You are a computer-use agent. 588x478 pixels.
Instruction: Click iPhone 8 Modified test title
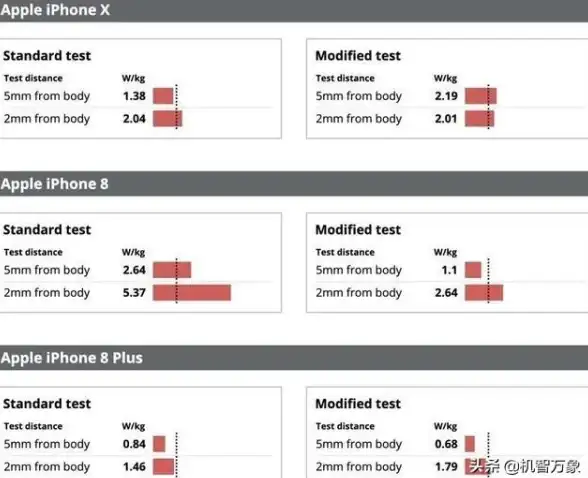pyautogui.click(x=358, y=229)
